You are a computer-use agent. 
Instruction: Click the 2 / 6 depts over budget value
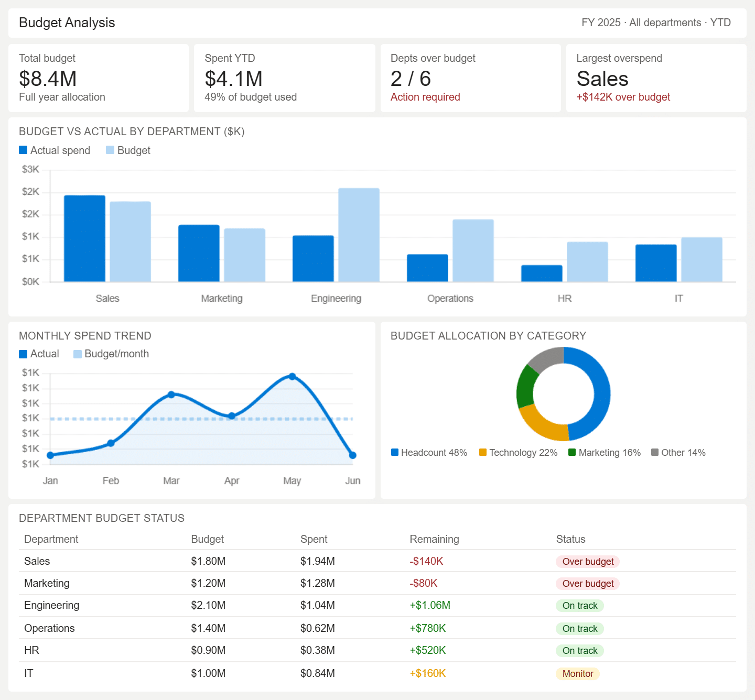[411, 79]
